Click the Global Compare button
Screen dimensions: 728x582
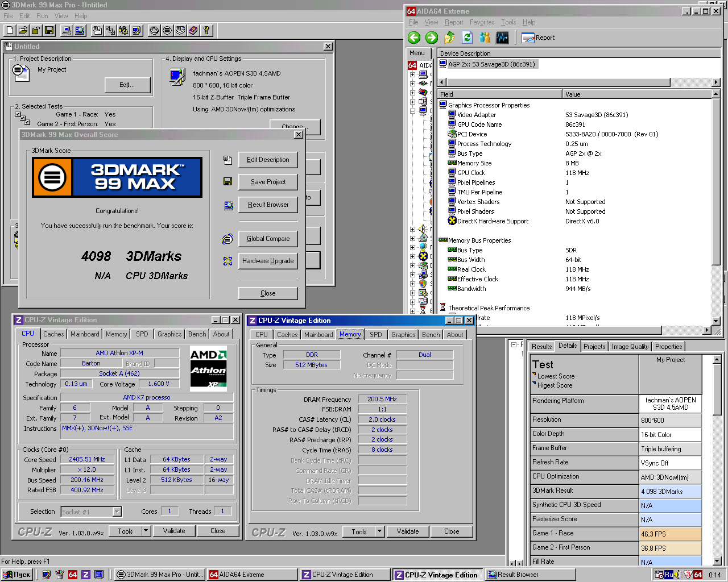pyautogui.click(x=268, y=239)
